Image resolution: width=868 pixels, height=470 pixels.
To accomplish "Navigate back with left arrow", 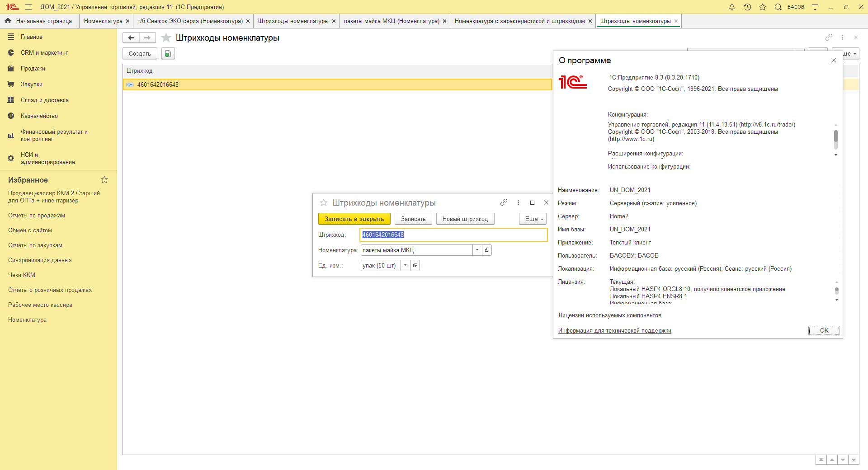I will pos(131,38).
